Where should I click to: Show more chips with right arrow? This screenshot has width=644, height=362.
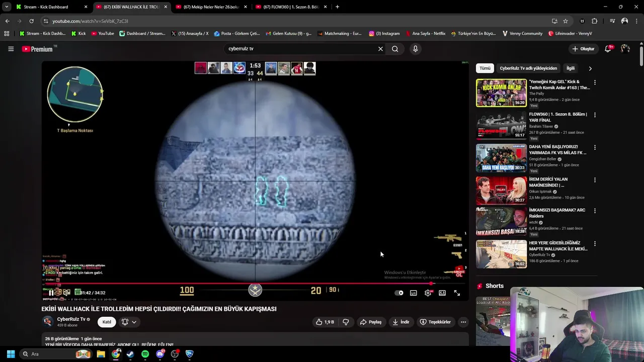(x=590, y=68)
